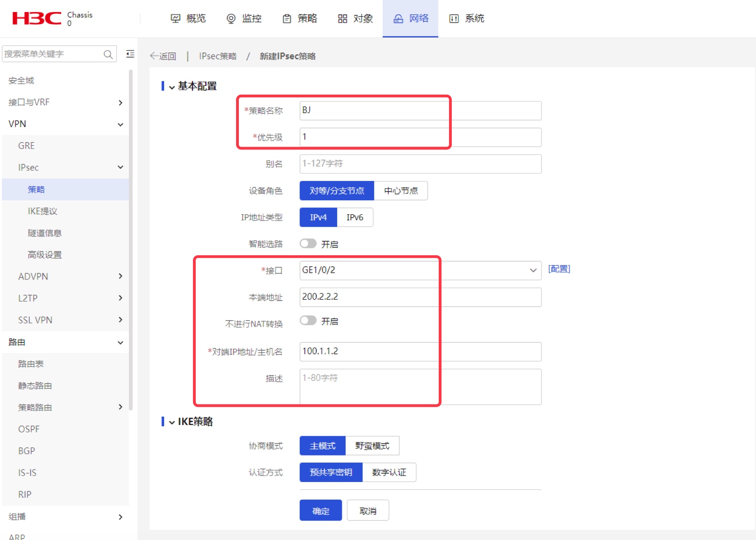Viewport: 756px width, 540px height.
Task: Click the 优先级 input field
Action: click(420, 137)
